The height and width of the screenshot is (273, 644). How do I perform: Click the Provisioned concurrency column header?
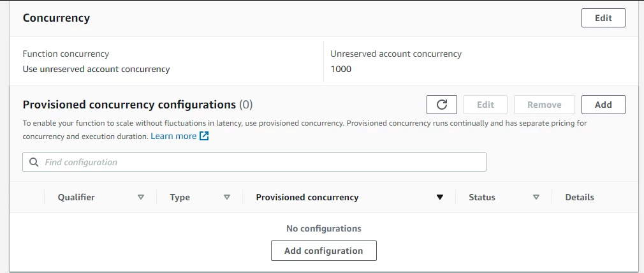pos(307,197)
